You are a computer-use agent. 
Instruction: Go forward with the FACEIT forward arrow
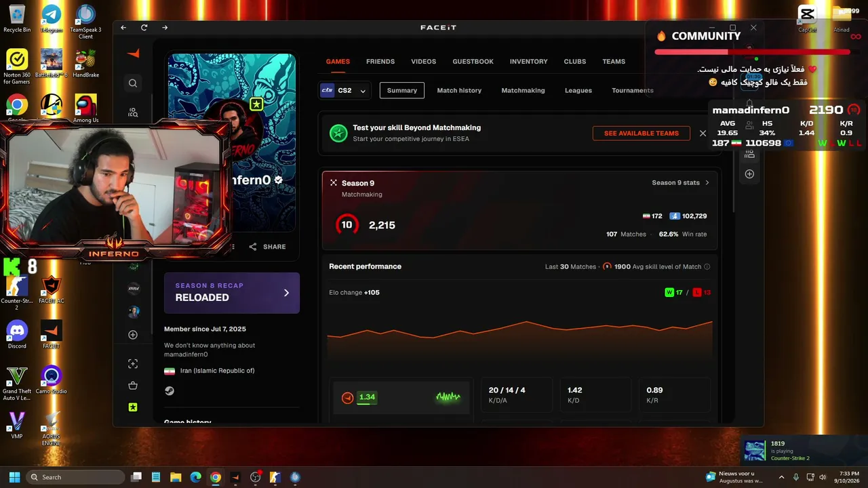[x=165, y=28]
